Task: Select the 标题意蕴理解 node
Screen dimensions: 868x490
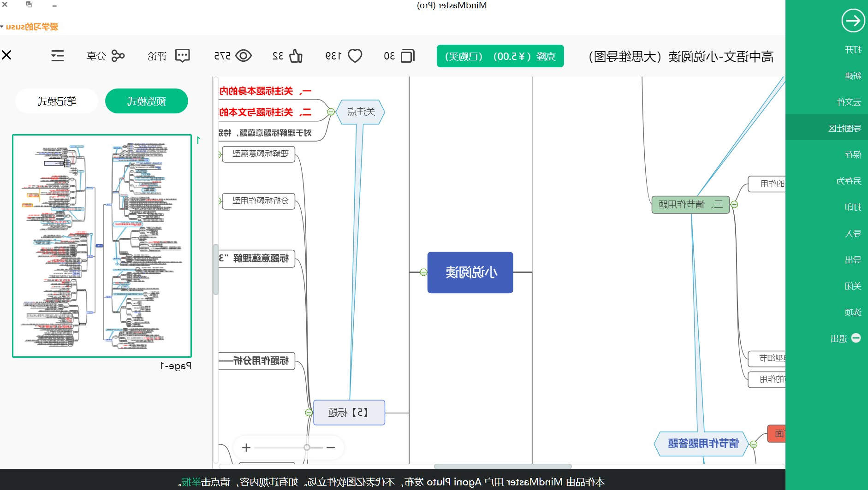Action: (256, 259)
